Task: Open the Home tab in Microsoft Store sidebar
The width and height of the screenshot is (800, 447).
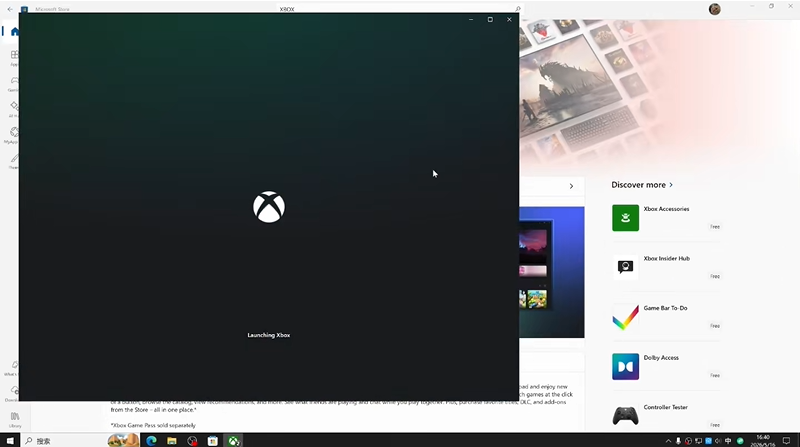Action: 14,32
